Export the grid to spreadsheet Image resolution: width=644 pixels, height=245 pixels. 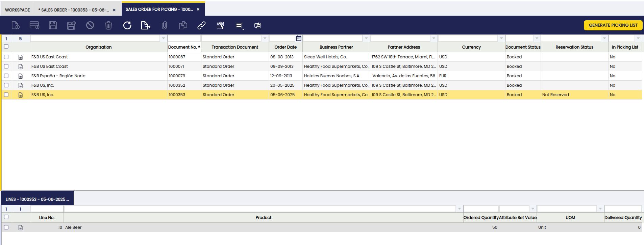(146, 25)
